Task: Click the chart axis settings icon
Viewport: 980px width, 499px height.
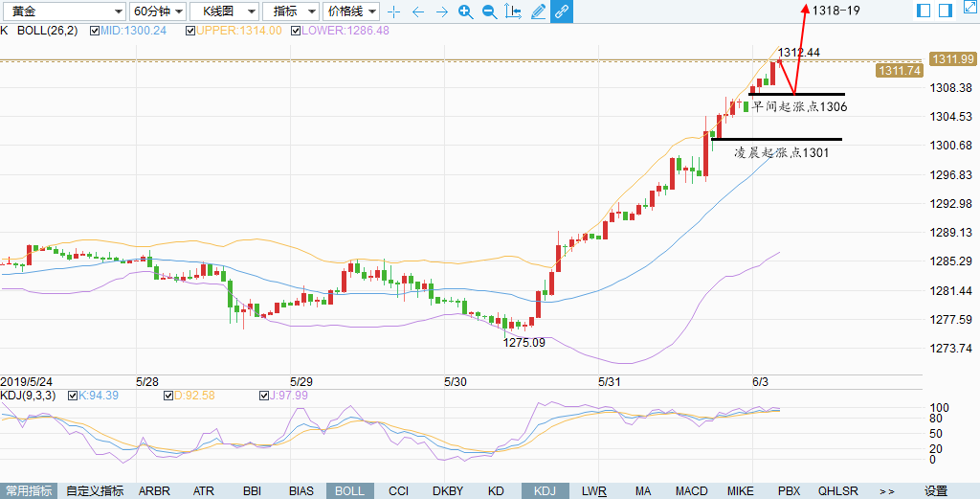Action: pos(513,11)
